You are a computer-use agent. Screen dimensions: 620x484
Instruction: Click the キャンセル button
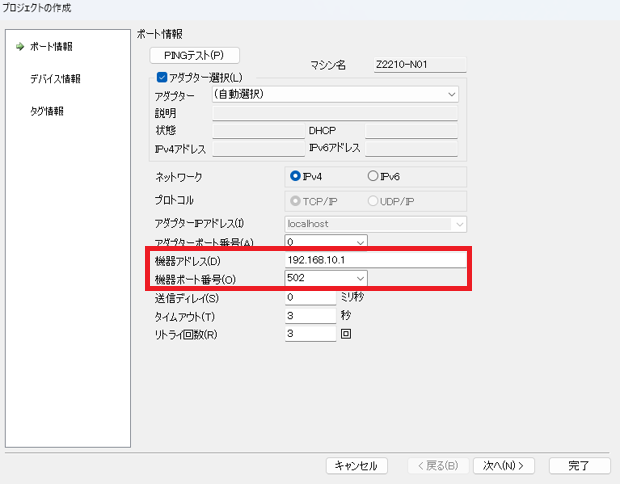coord(356,466)
